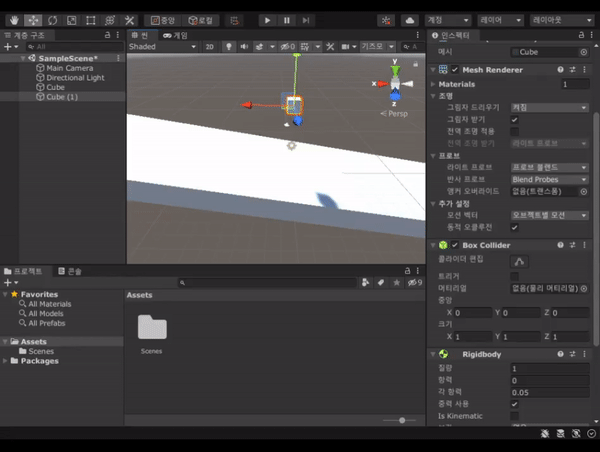Open the Console tab
This screenshot has height=452, width=600.
point(70,271)
